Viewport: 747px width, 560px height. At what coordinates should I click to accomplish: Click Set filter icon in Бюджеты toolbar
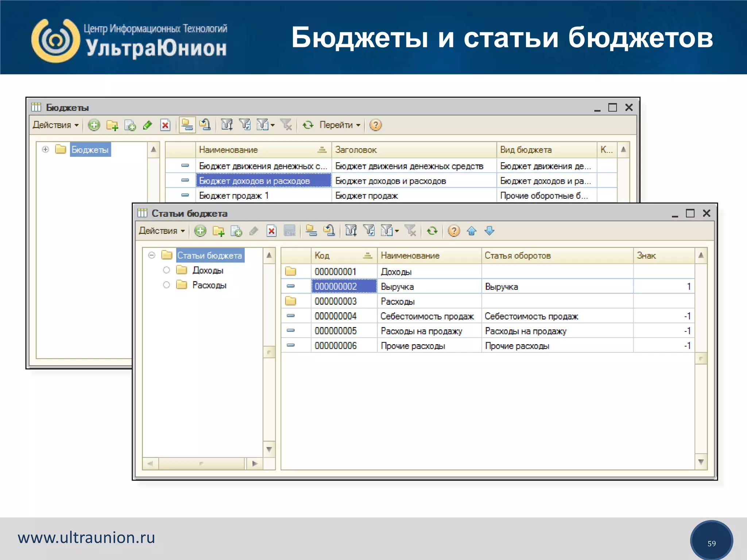(x=227, y=125)
